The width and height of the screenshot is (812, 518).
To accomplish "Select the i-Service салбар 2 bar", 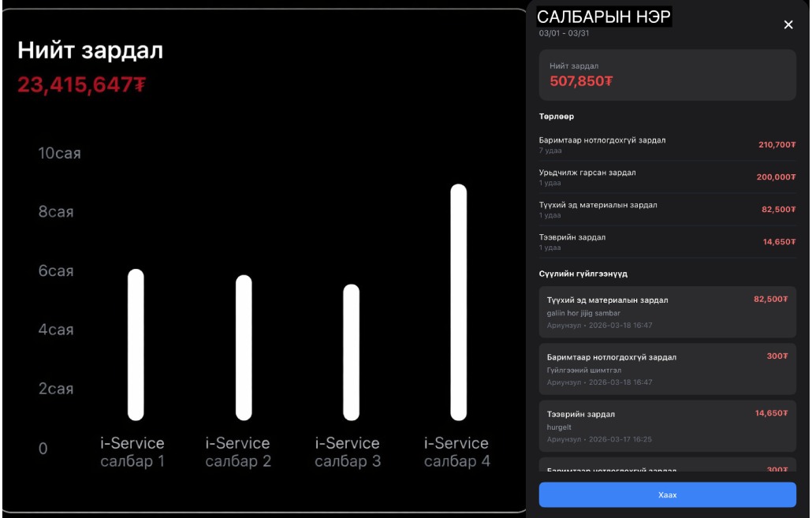I will [x=244, y=348].
